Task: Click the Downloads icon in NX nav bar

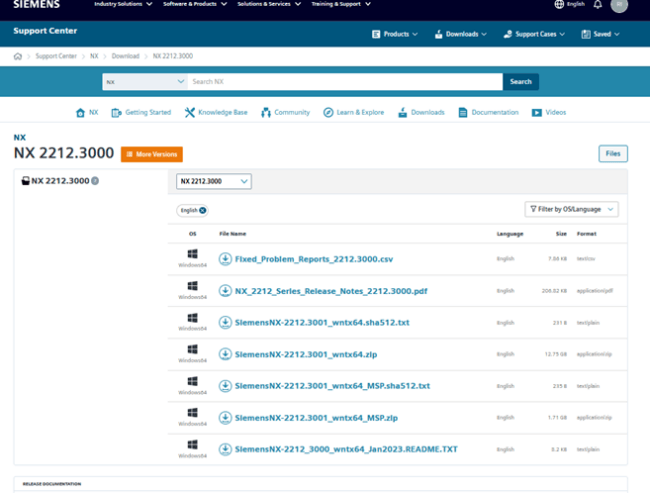Action: click(403, 112)
